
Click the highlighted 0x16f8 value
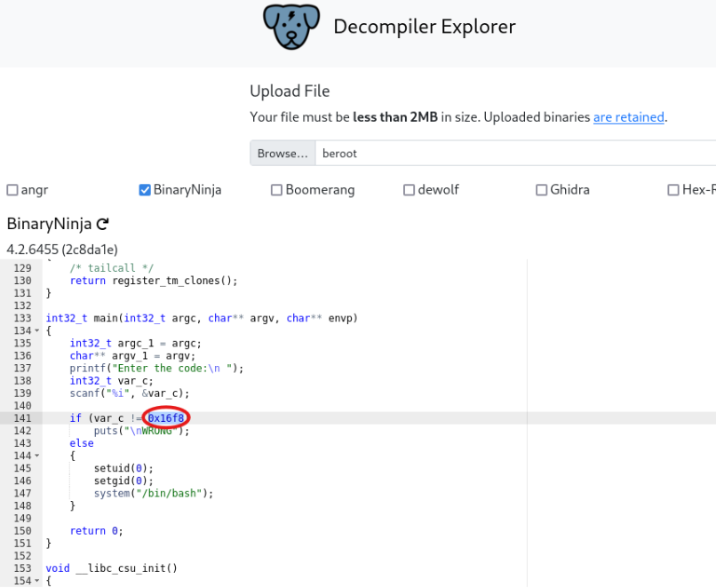coord(166,418)
